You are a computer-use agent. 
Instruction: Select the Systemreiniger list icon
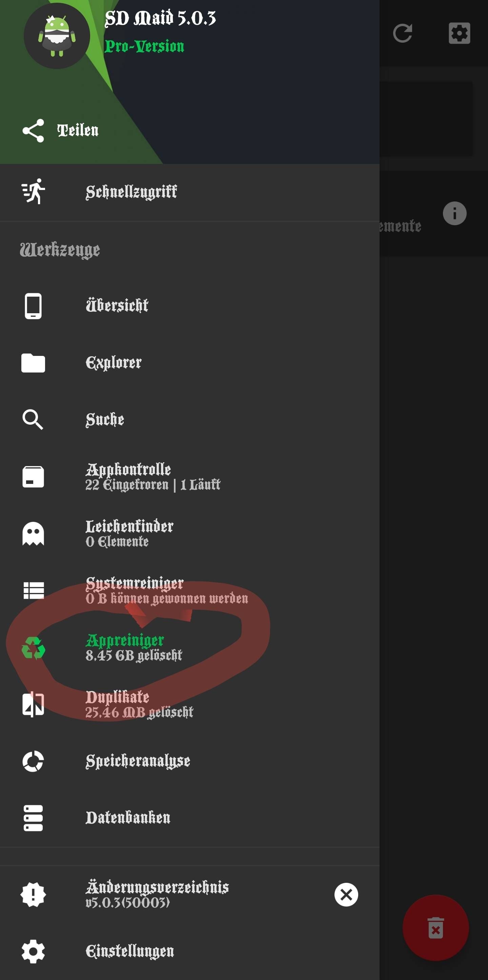coord(33,591)
